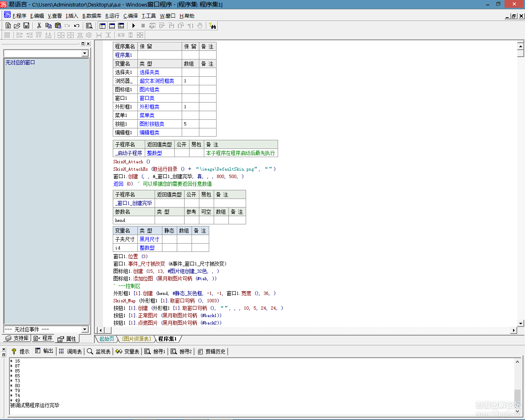Open the 无对应事件 event dropdown

coord(46,329)
